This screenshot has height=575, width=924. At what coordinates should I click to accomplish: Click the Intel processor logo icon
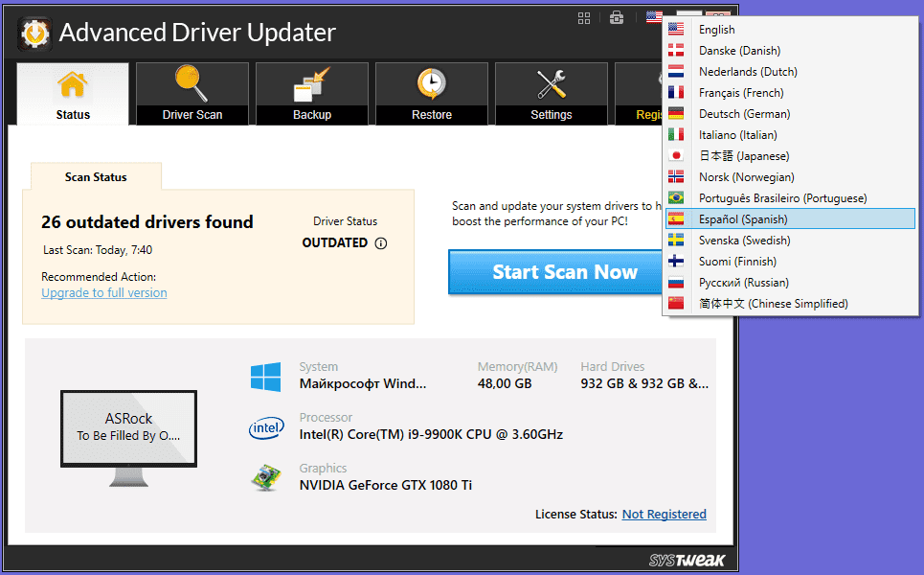(x=266, y=427)
